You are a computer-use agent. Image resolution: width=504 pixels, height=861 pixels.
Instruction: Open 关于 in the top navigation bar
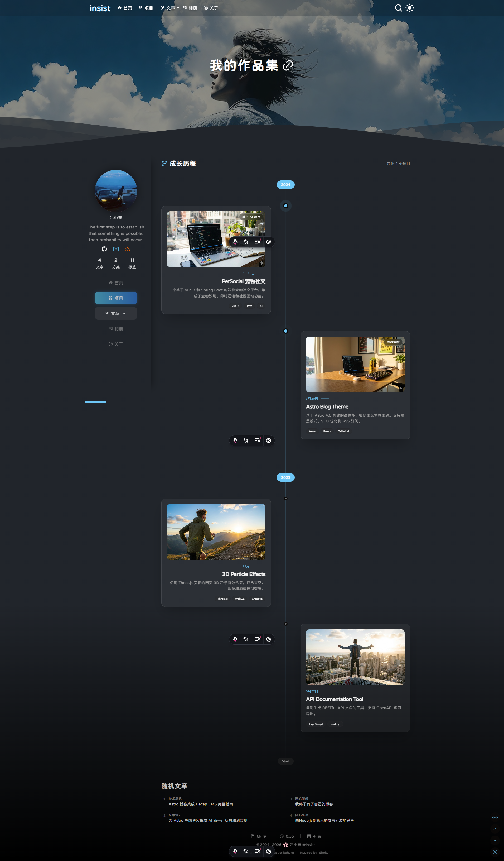(211, 8)
